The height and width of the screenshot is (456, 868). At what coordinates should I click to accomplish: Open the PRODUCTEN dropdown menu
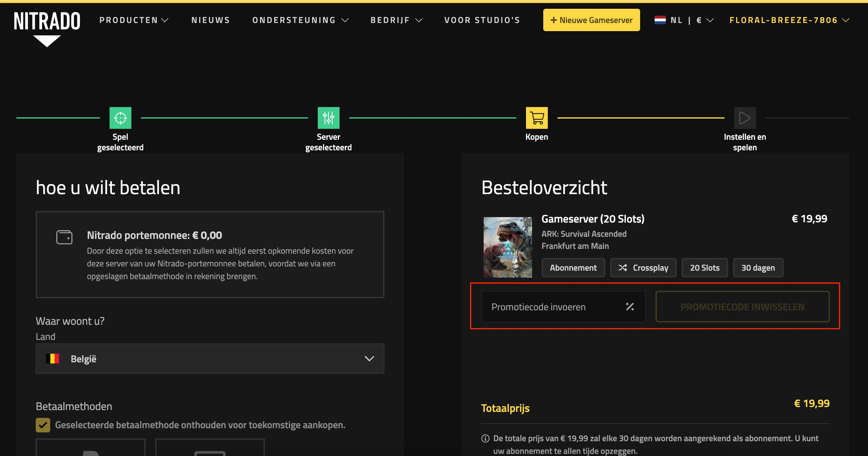pos(134,20)
